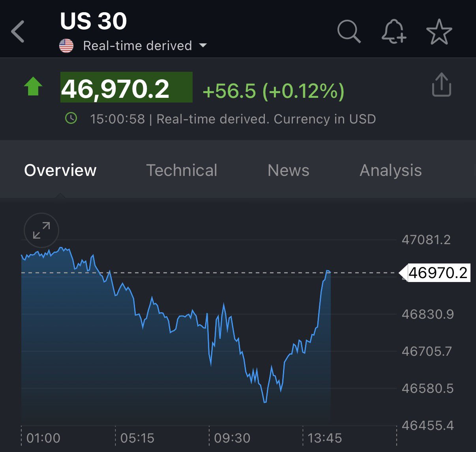Click the US flag icon
476x452 pixels.
pyautogui.click(x=66, y=46)
